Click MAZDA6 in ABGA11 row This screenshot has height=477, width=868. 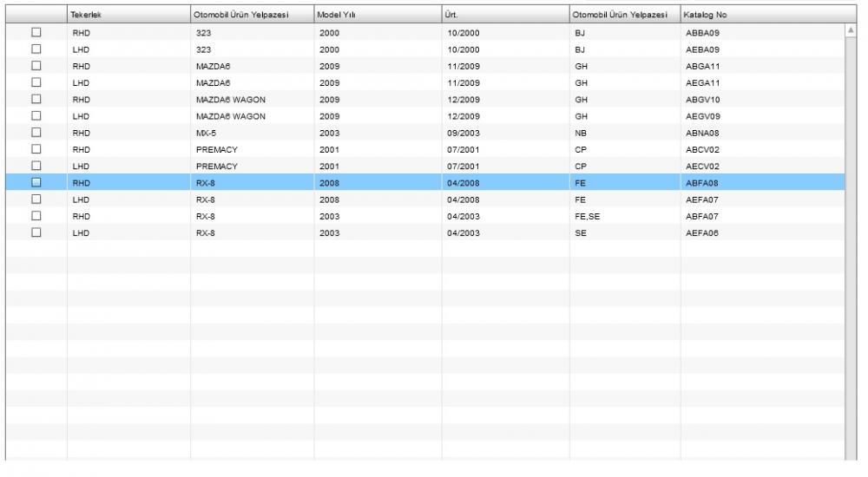click(x=213, y=67)
